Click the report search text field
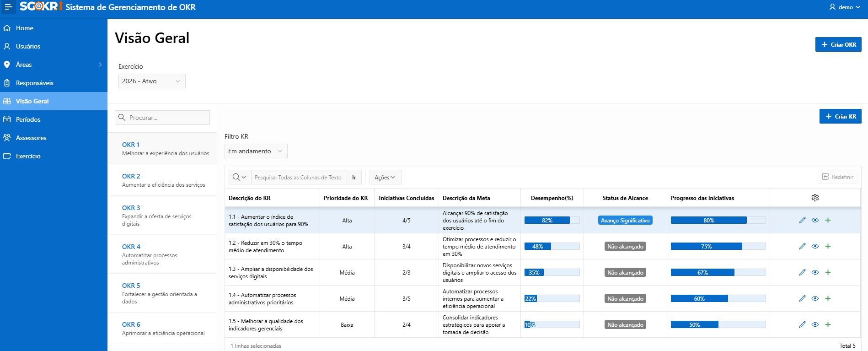Viewport: 868px width, 351px height. click(x=299, y=177)
